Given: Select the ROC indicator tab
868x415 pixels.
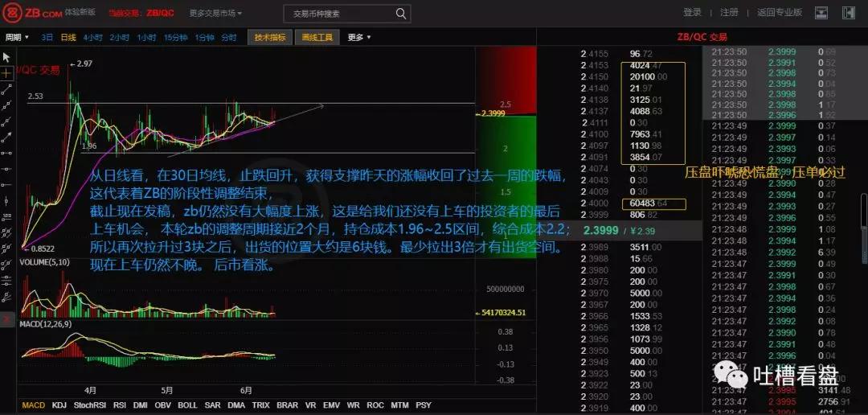Looking at the screenshot, I should click(375, 405).
